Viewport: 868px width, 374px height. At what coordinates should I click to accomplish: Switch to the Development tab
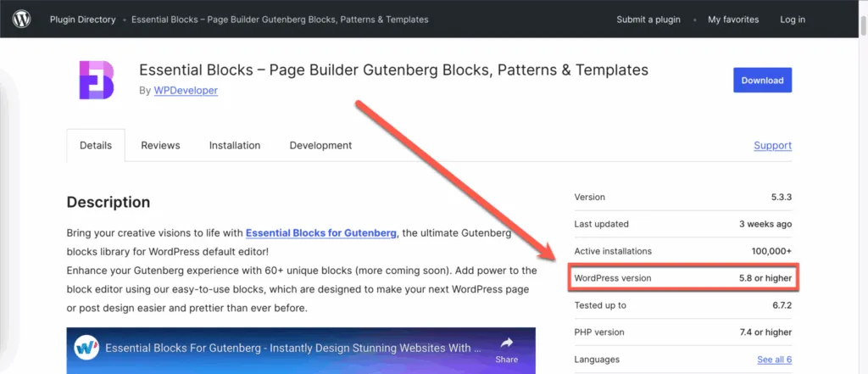pyautogui.click(x=320, y=145)
